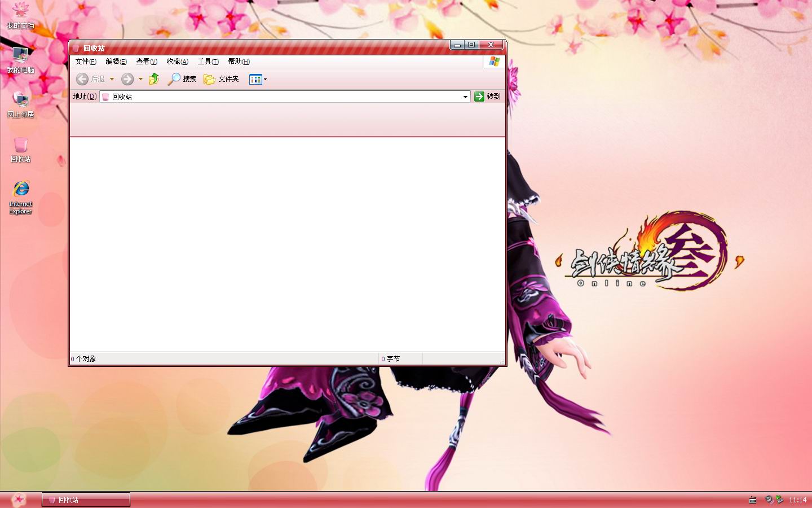812x508 pixels.
Task: Maximize the 回收站 window
Action: tap(471, 45)
